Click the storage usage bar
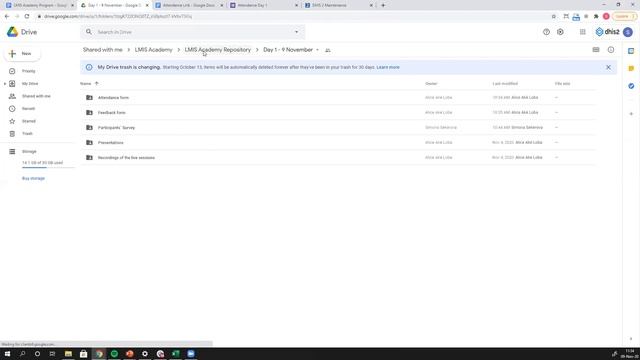Screen dimensions: 640x360 [x=48, y=167]
